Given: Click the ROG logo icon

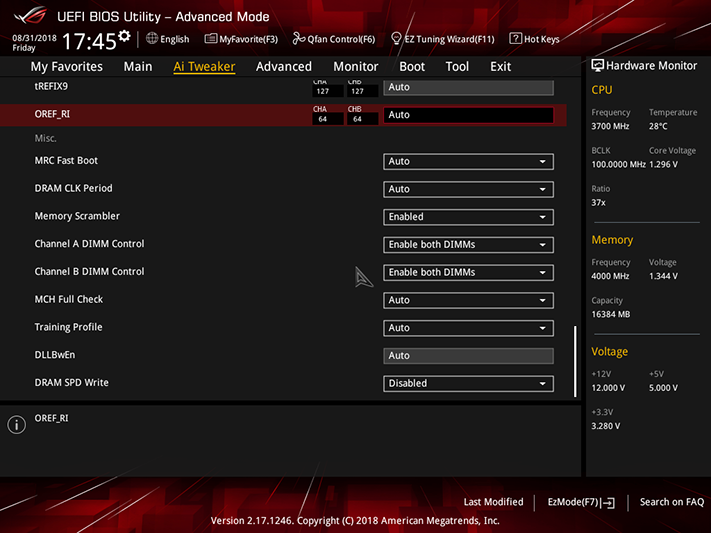Looking at the screenshot, I should pos(30,16).
